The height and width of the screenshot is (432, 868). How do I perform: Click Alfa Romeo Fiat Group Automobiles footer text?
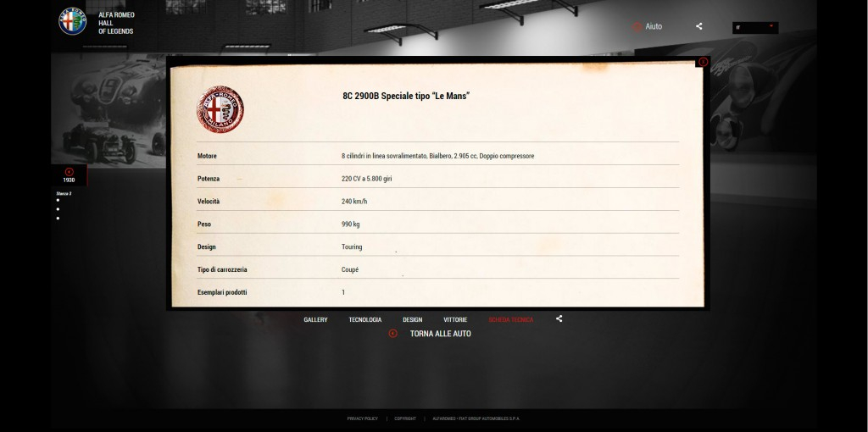coord(476,418)
